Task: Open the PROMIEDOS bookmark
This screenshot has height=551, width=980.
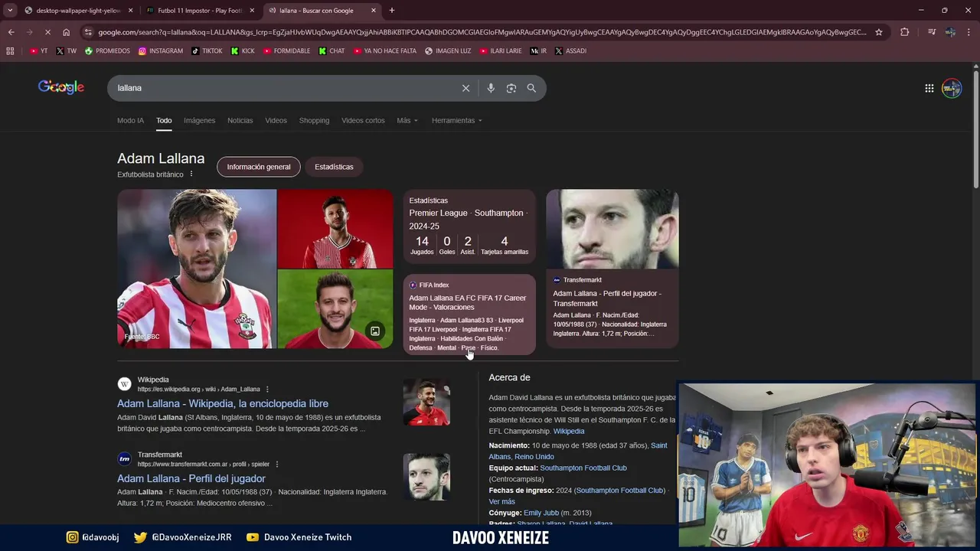Action: (107, 51)
